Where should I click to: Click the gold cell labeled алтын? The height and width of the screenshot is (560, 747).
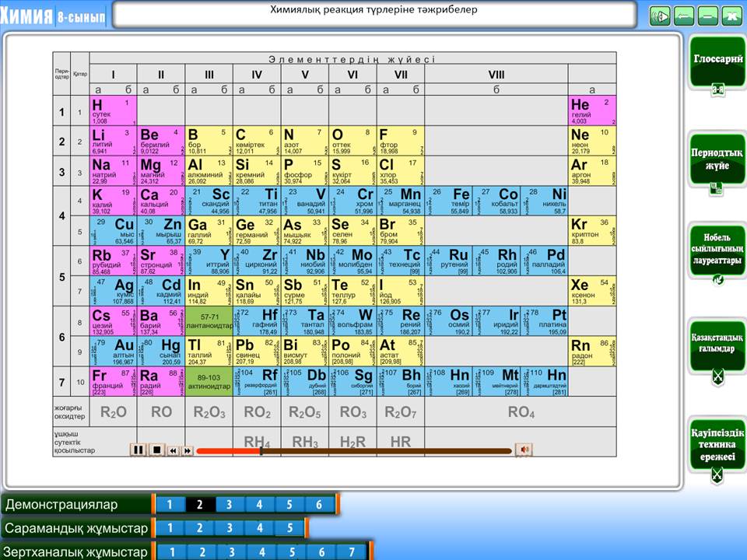coord(114,352)
